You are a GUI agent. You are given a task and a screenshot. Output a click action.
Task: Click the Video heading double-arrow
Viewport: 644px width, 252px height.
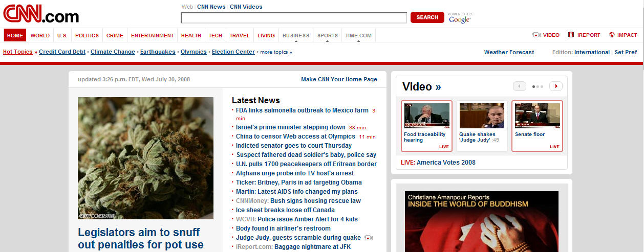(438, 87)
